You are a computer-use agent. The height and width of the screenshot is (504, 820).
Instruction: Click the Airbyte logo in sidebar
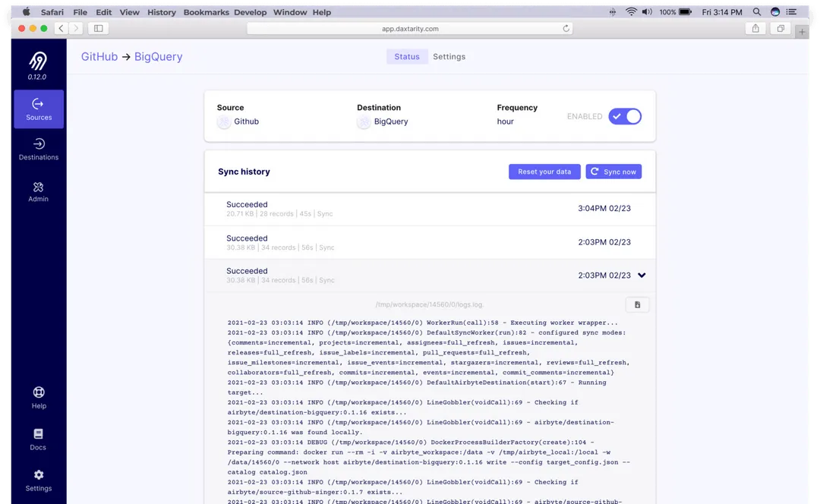pos(38,61)
